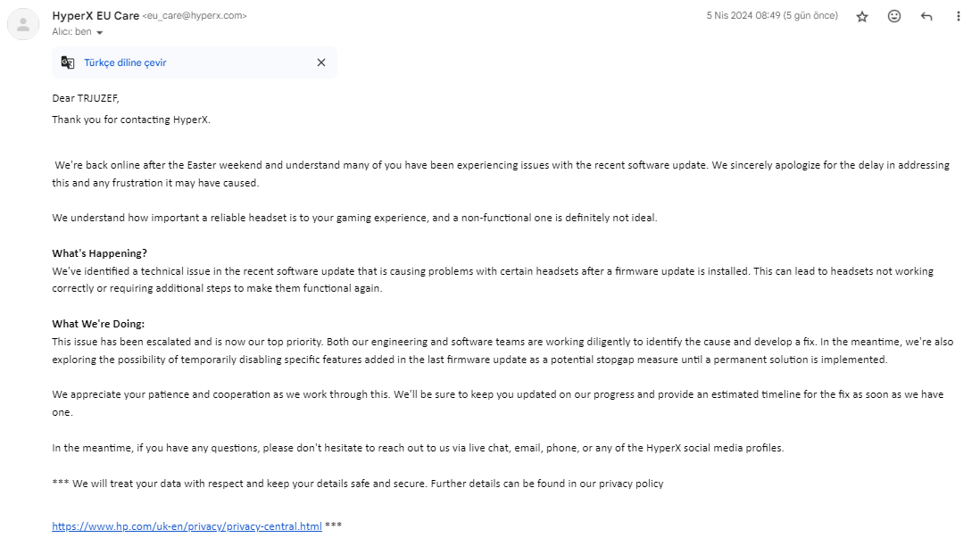Dismiss the translation suggestion bar
The image size is (980, 546).
pyautogui.click(x=321, y=62)
